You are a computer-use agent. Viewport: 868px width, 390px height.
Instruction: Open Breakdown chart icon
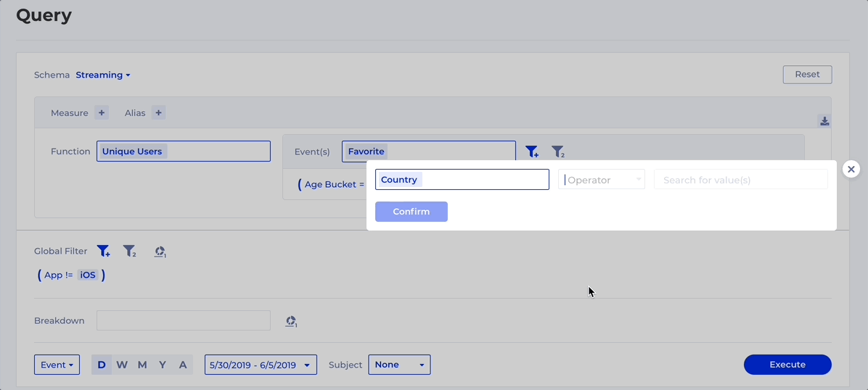click(x=291, y=321)
